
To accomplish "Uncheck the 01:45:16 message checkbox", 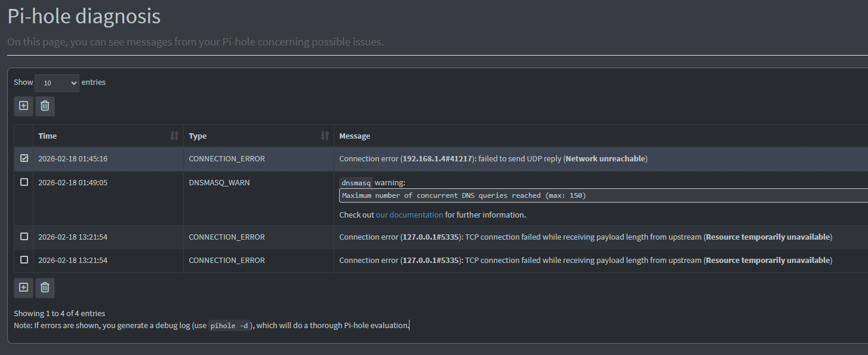I will point(24,158).
